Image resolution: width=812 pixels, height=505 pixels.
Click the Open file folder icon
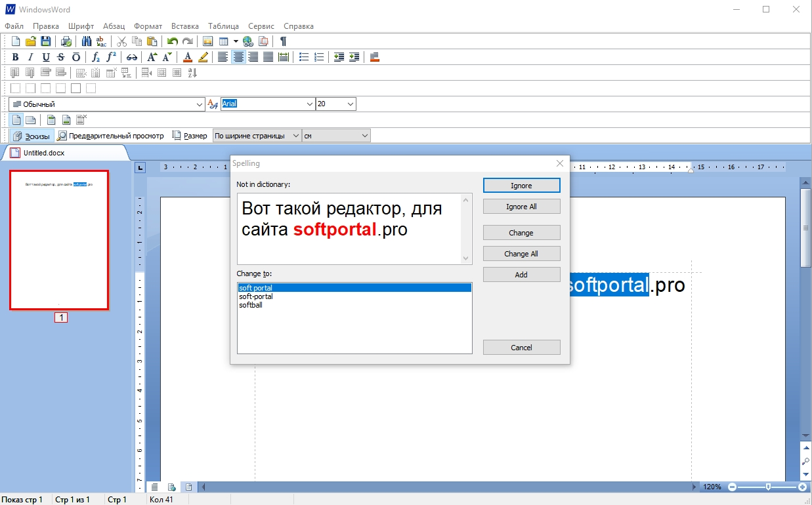click(x=30, y=41)
